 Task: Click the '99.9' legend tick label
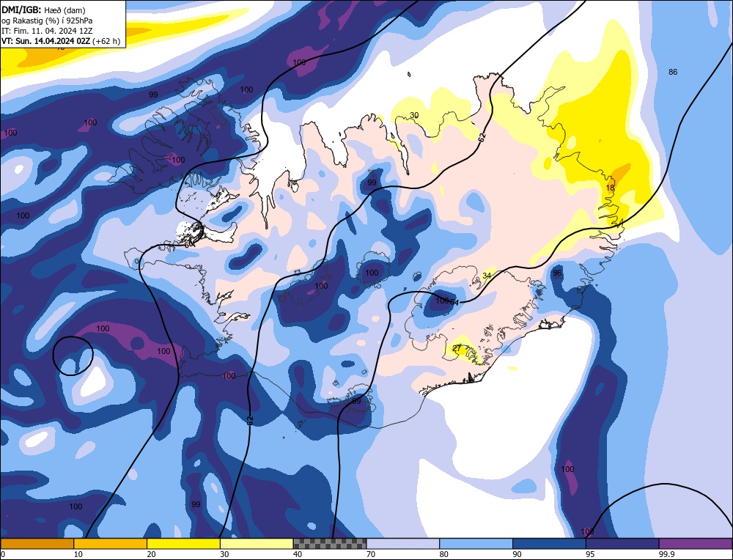coord(666,554)
